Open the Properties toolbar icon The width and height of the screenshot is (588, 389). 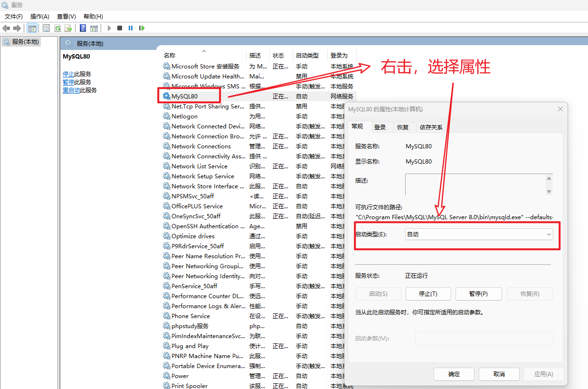[46, 28]
